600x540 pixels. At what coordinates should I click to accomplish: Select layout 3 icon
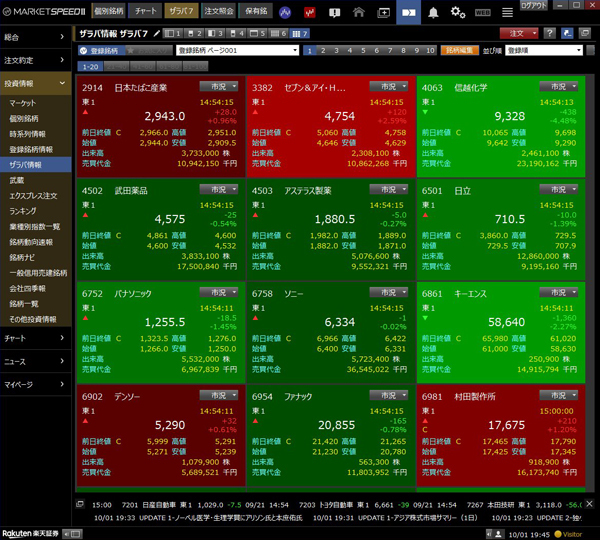pos(215,34)
